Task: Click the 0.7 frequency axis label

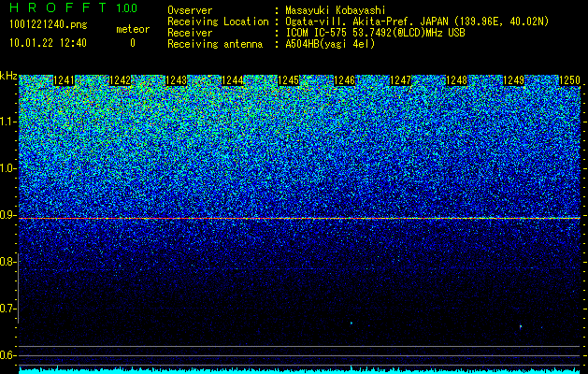Action: coord(7,309)
